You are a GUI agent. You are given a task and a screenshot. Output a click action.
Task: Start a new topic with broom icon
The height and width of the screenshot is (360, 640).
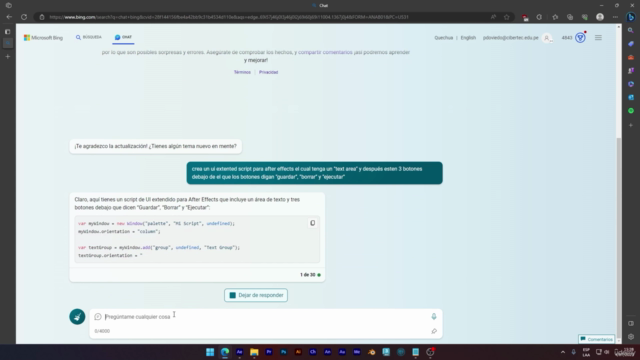click(77, 317)
